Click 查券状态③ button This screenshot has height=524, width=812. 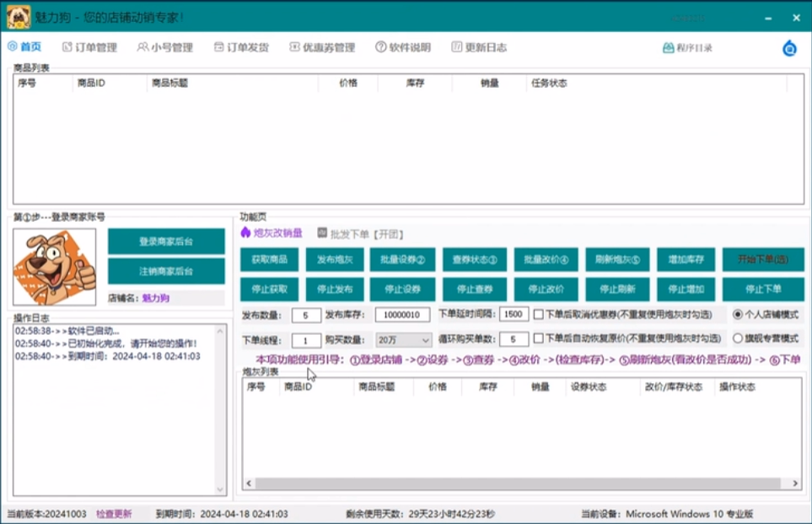(x=475, y=259)
